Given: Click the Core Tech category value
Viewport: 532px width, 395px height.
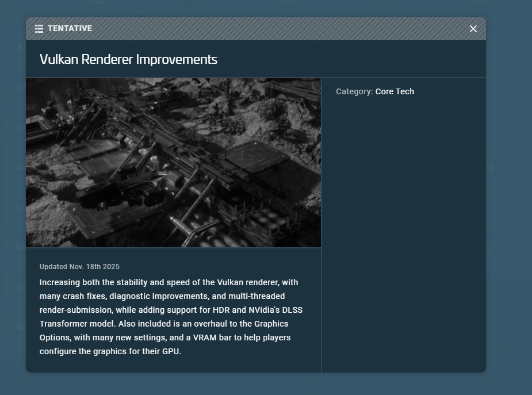Looking at the screenshot, I should [x=395, y=91].
